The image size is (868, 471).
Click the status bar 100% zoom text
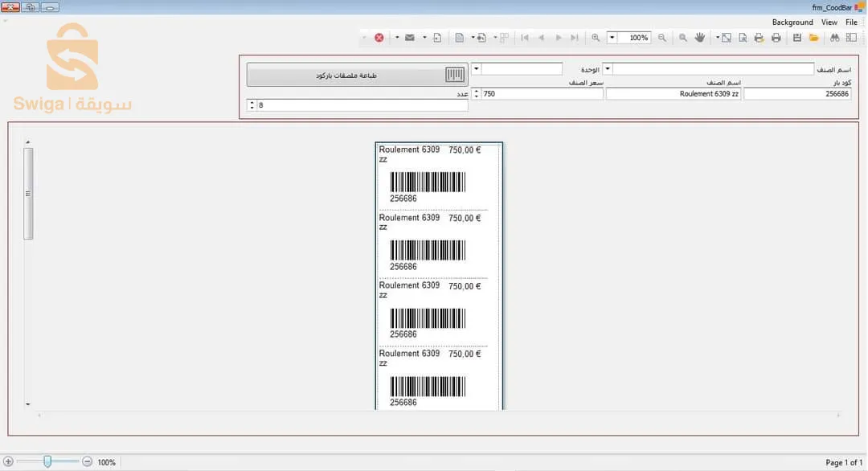tap(106, 462)
